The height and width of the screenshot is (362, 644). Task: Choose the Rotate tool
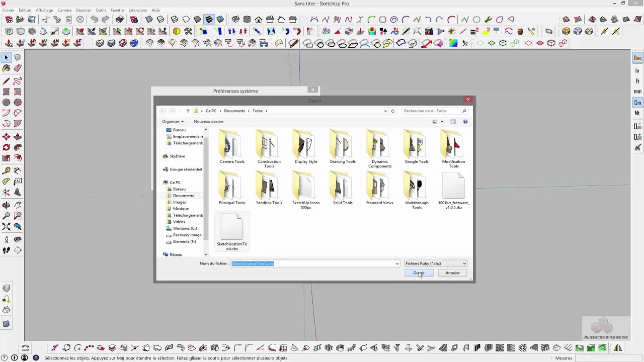click(7, 147)
